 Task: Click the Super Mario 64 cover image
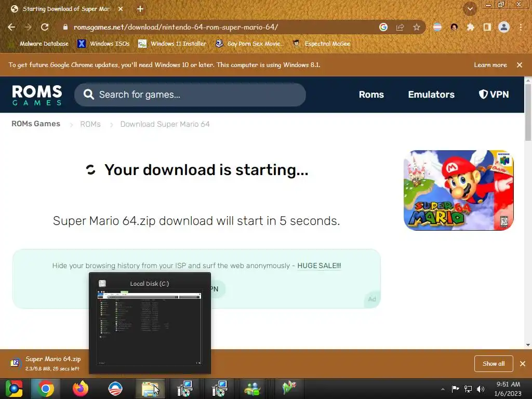click(458, 190)
